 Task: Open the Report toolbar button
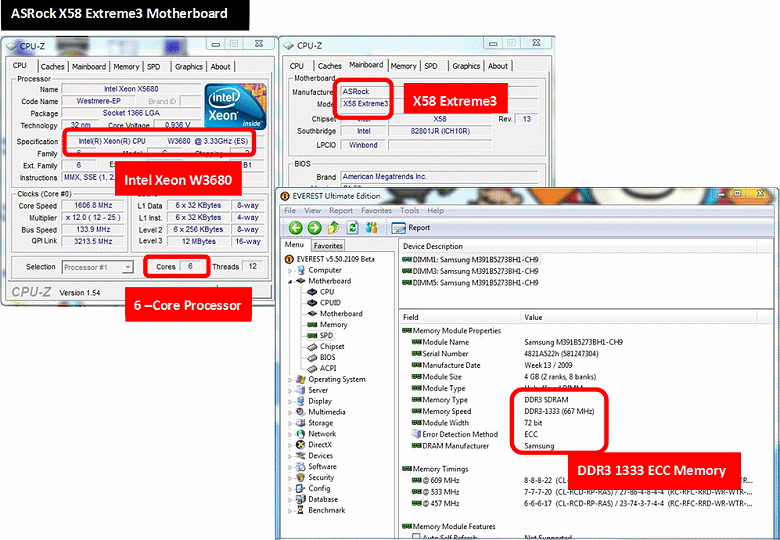pos(412,228)
